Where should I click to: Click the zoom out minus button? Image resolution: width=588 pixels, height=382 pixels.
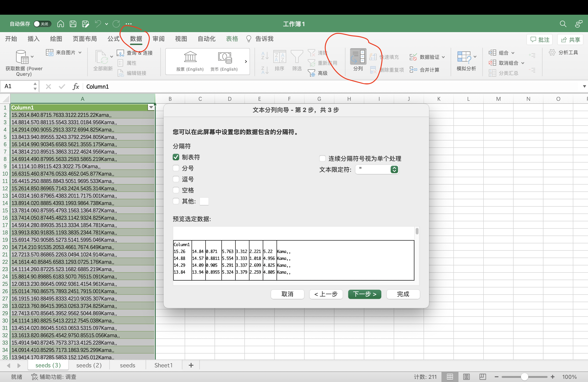(496, 377)
